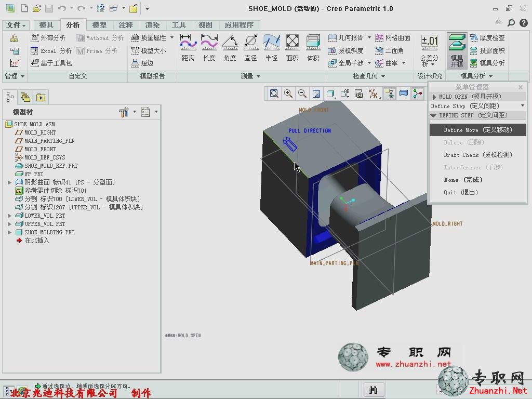Click the Repaint view icon
The width and height of the screenshot is (532, 399).
[316, 94]
